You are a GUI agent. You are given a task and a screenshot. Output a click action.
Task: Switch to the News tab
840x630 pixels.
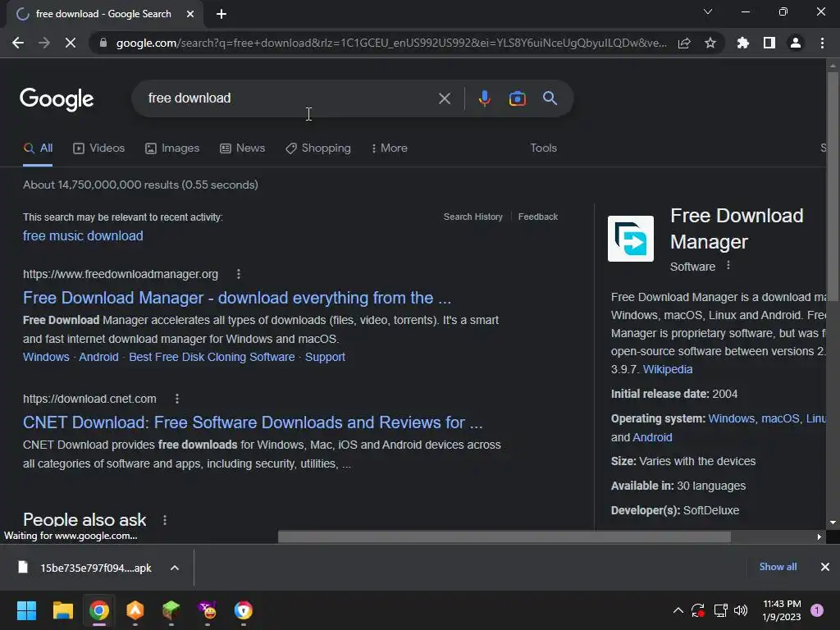pyautogui.click(x=242, y=148)
